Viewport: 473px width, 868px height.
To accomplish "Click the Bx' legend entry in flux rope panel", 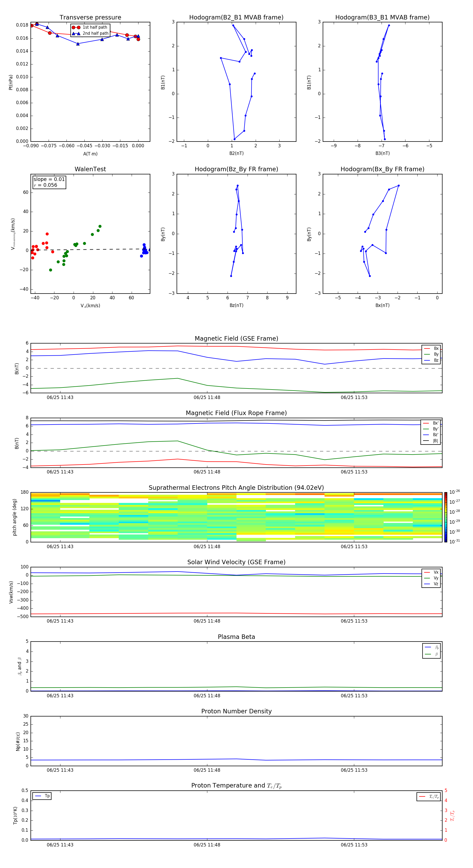I will pos(431,423).
